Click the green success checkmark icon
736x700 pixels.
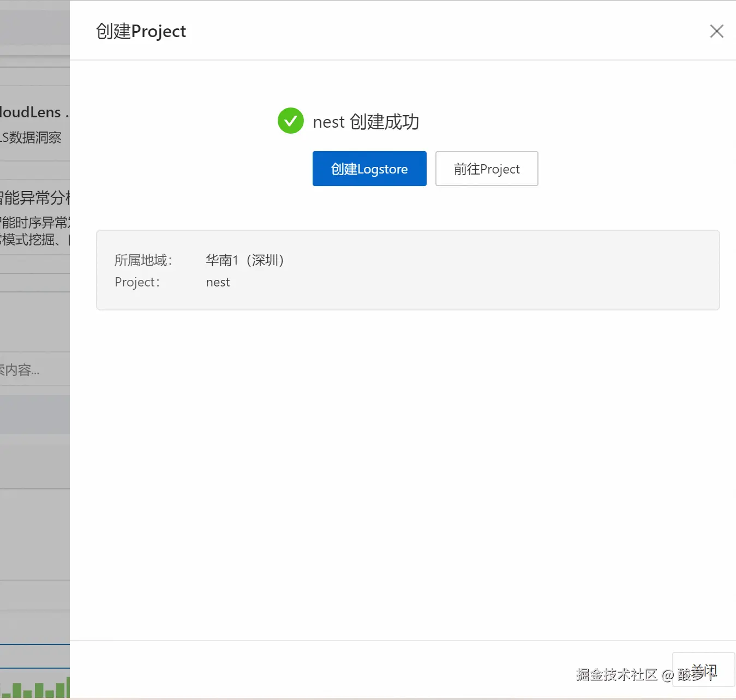pos(291,121)
